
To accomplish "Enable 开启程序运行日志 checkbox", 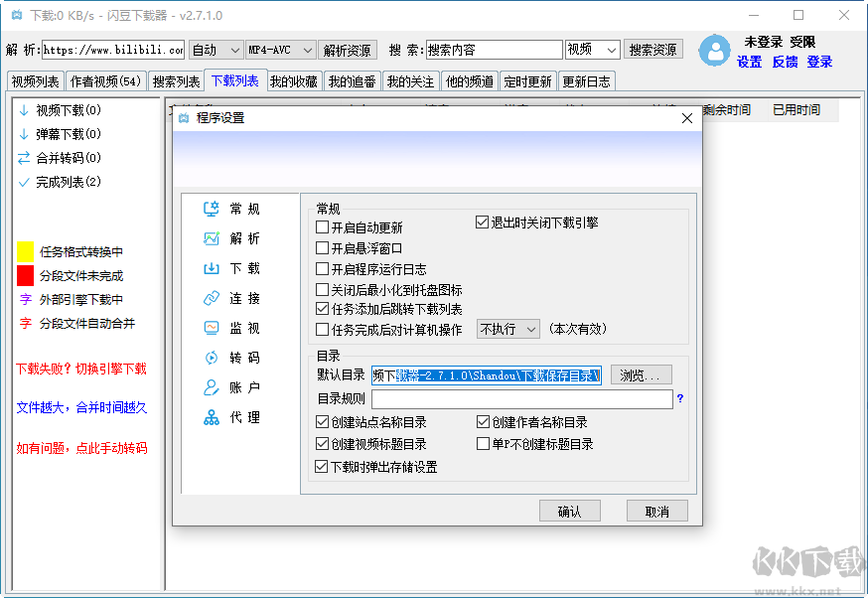I will (322, 269).
